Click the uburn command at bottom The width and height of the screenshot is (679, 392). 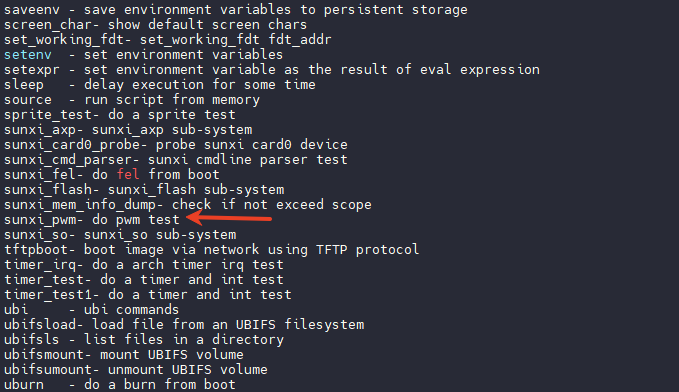coord(24,385)
